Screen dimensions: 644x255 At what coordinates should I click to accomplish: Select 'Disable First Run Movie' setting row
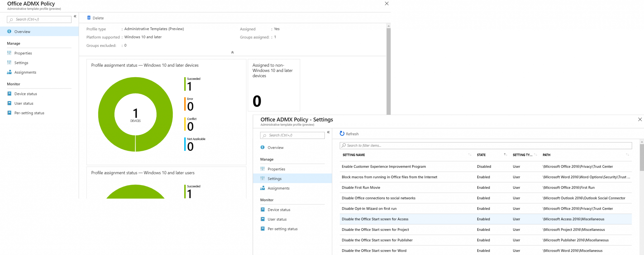[x=486, y=188]
